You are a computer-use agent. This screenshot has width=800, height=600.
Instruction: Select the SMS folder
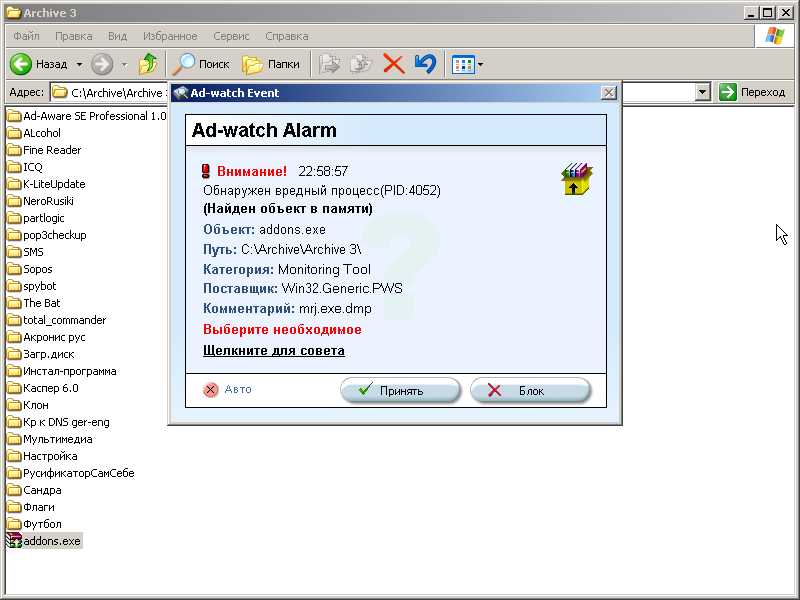pos(26,252)
